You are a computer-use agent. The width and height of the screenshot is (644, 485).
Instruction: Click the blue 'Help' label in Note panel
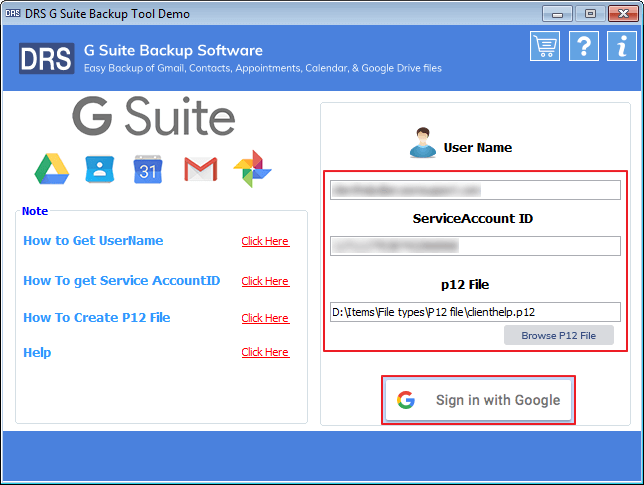[x=37, y=352]
